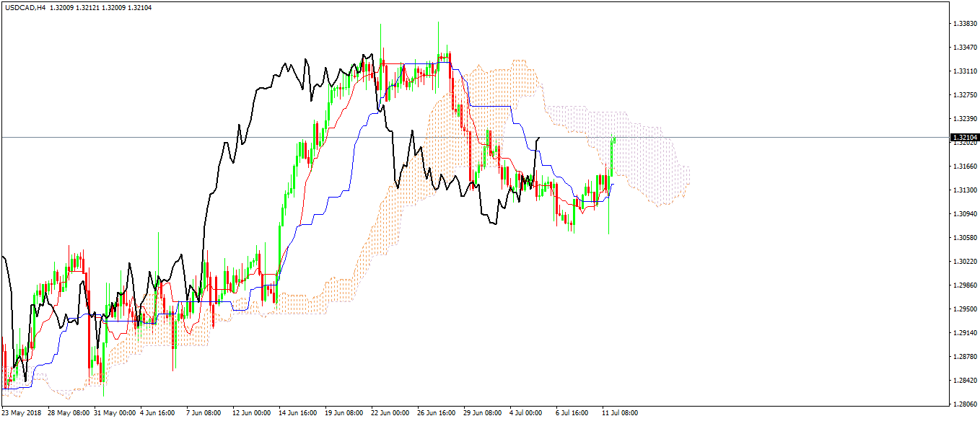Click the 12 Jun 00:00 time label
This screenshot has height=421, width=980.
[x=252, y=414]
